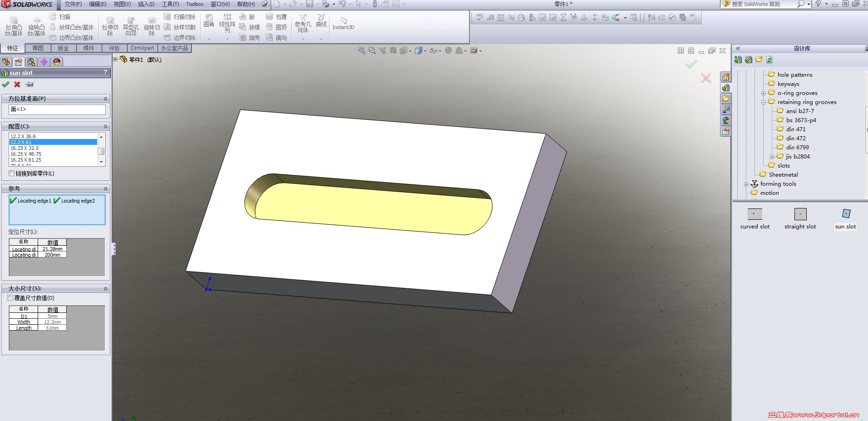Open the Appearances tab in task pane
This screenshot has height=421, width=868.
[x=725, y=120]
